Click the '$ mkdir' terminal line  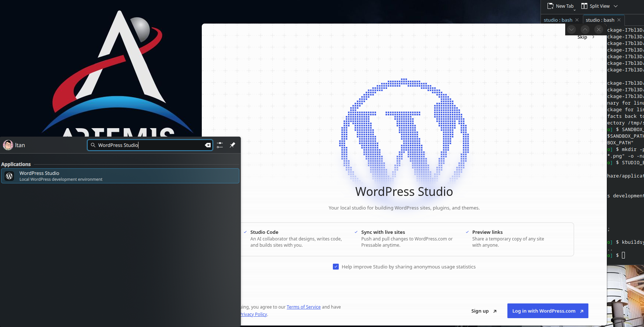(626, 150)
